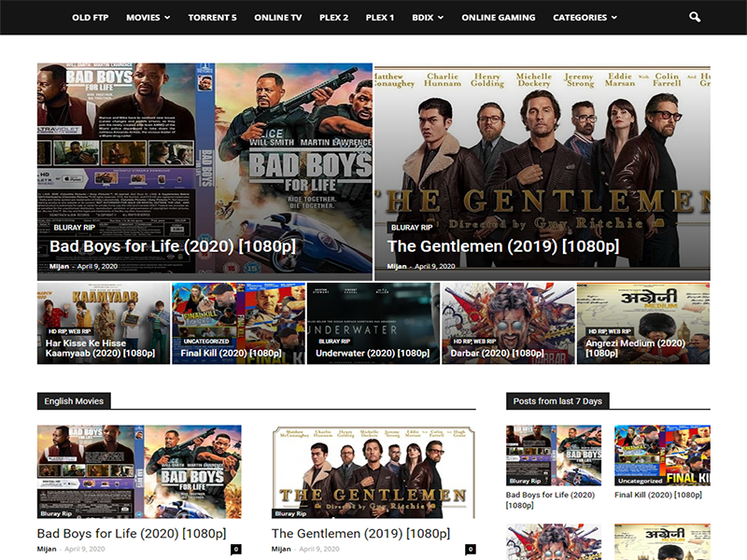
Task: Click Bluray Rip tag on Gentlemen banner
Action: coord(412,227)
